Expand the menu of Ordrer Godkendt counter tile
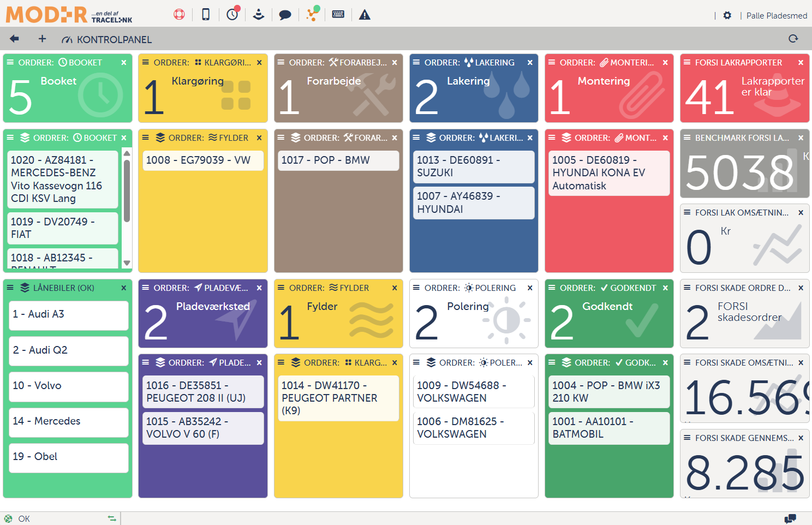 (552, 288)
